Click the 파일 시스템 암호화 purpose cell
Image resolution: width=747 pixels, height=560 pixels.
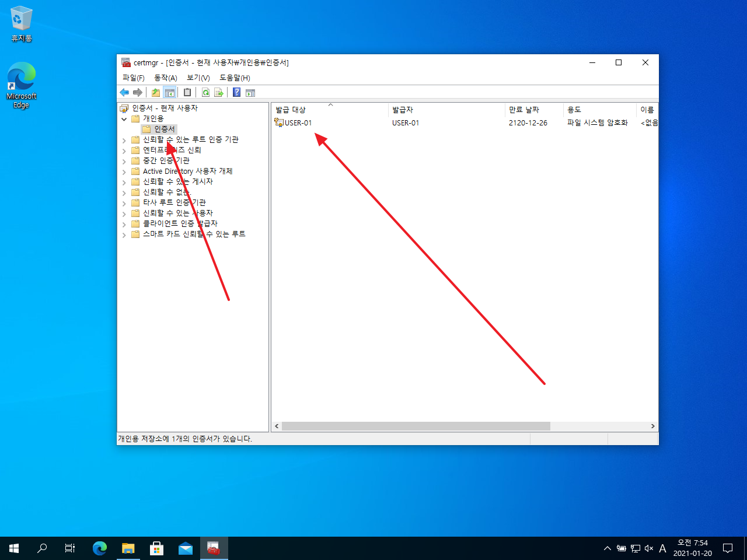point(597,123)
